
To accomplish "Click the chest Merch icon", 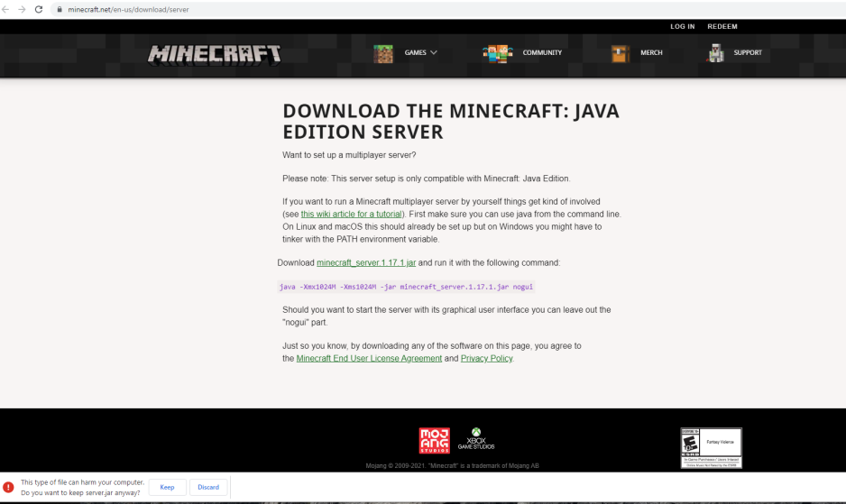I will (x=620, y=53).
